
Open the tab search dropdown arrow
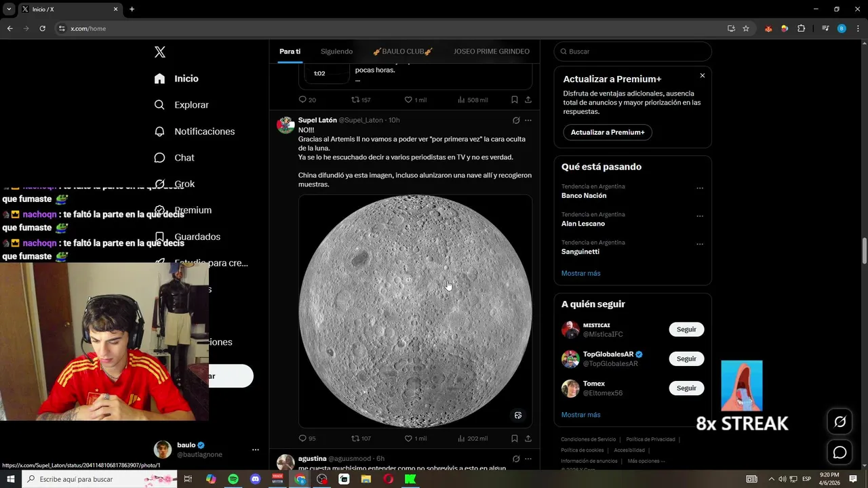tap(9, 9)
